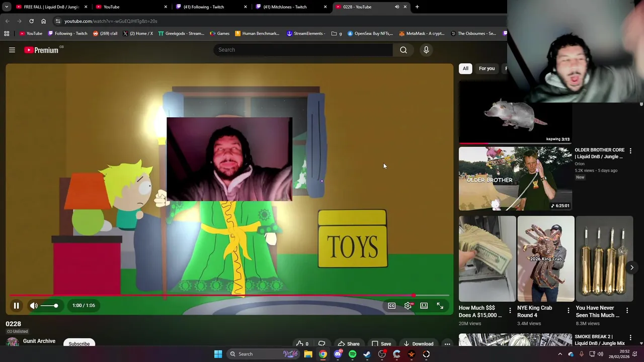This screenshot has width=644, height=362.
Task: Open the OLDER BROTHER CORE video thumbnail
Action: 515,178
